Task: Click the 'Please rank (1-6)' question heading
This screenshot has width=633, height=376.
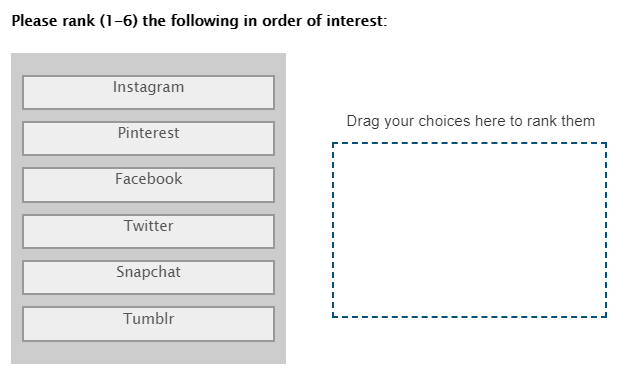Action: coord(199,21)
